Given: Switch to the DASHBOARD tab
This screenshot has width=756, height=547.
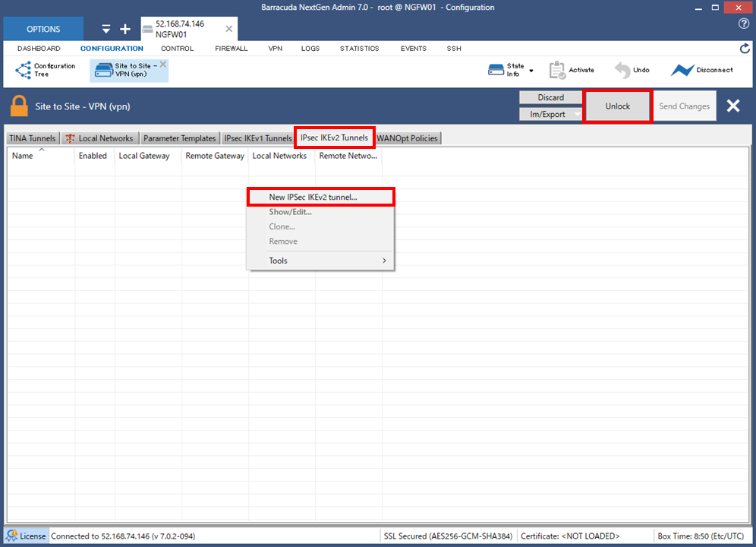Looking at the screenshot, I should tap(39, 49).
